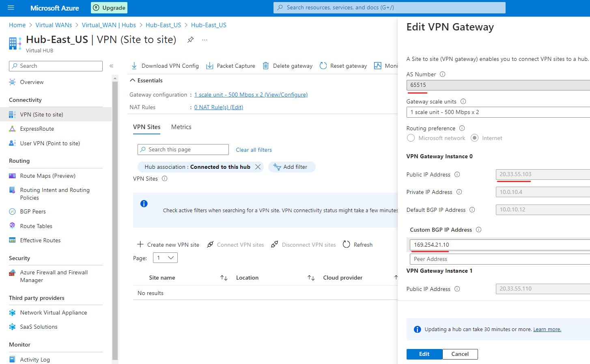The width and height of the screenshot is (590, 364).
Task: Open BGP Peers in the sidebar
Action: pyautogui.click(x=33, y=211)
